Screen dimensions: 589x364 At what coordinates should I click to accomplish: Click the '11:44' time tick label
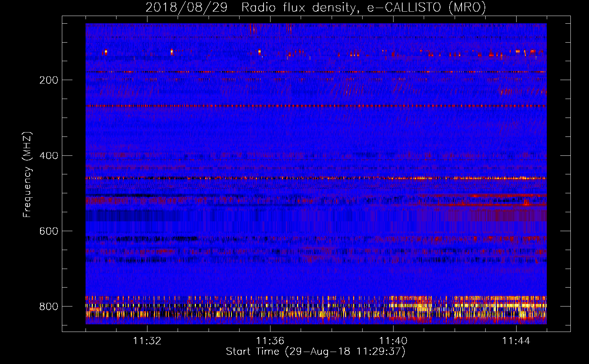click(516, 341)
